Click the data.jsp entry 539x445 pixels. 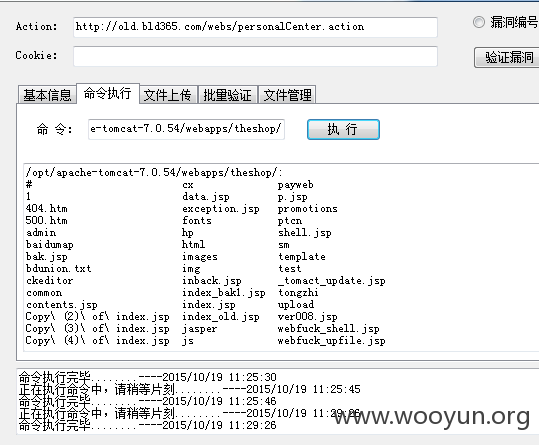206,197
